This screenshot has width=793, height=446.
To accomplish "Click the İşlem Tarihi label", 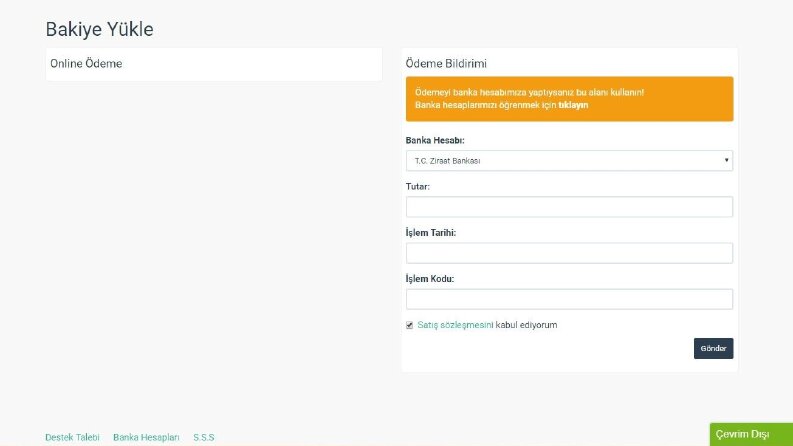I will coord(431,233).
